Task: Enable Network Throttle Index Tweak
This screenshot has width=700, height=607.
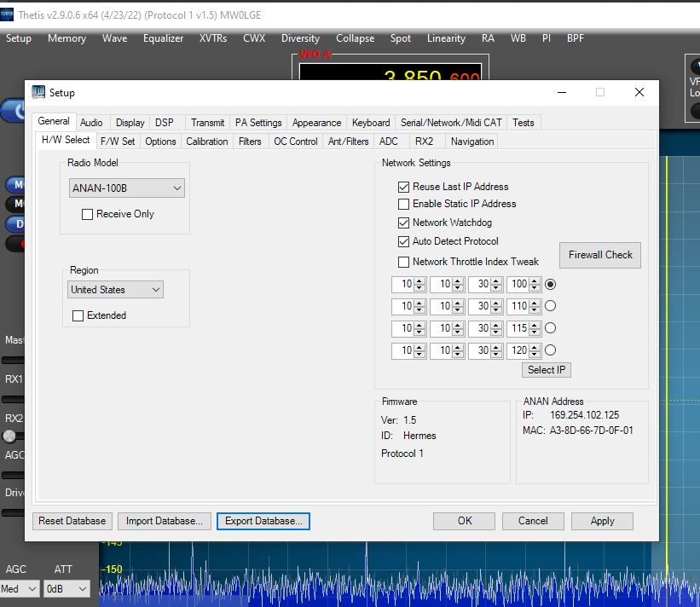Action: tap(403, 262)
